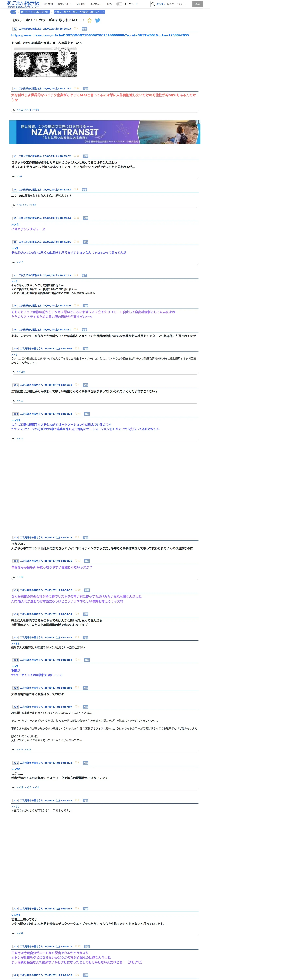This screenshot has height=980, width=296.
Task: Open the manga panel image in post 1
Action: (x=44, y=62)
